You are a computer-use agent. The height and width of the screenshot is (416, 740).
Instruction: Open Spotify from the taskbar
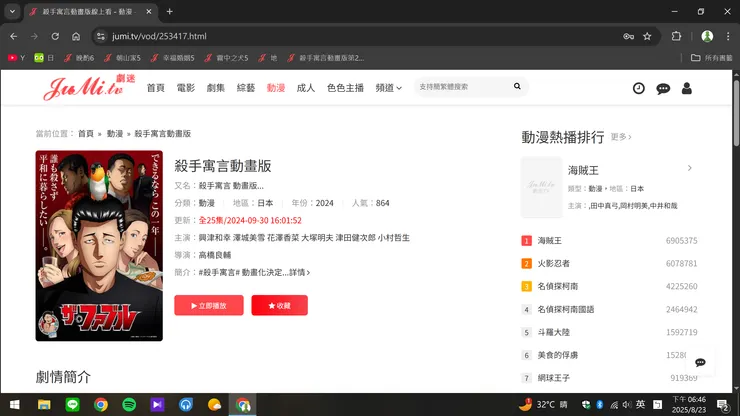click(x=129, y=405)
